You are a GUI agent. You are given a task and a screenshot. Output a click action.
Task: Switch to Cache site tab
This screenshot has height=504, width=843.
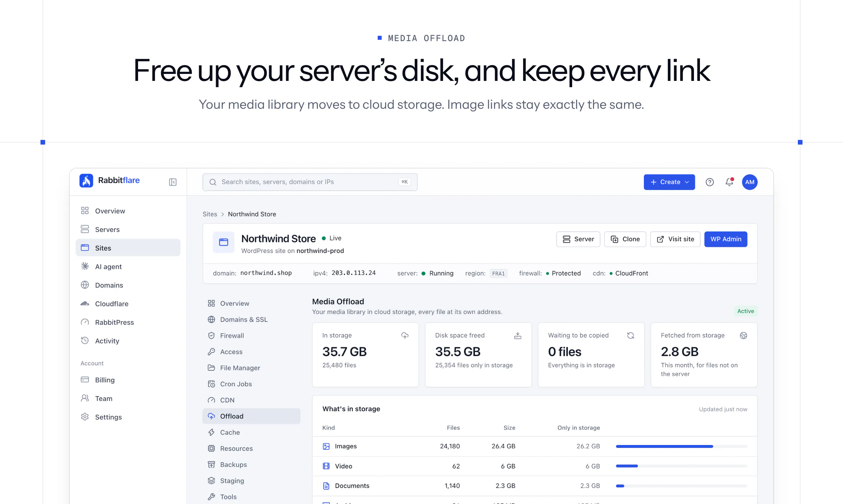coord(251,432)
